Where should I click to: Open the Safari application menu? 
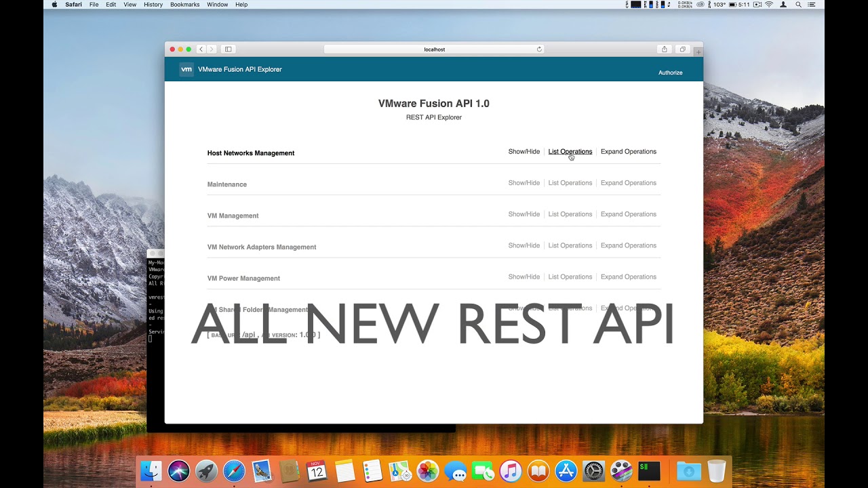click(73, 5)
